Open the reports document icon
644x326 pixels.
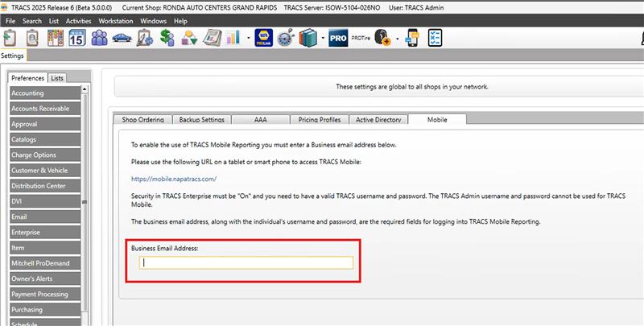pos(212,38)
